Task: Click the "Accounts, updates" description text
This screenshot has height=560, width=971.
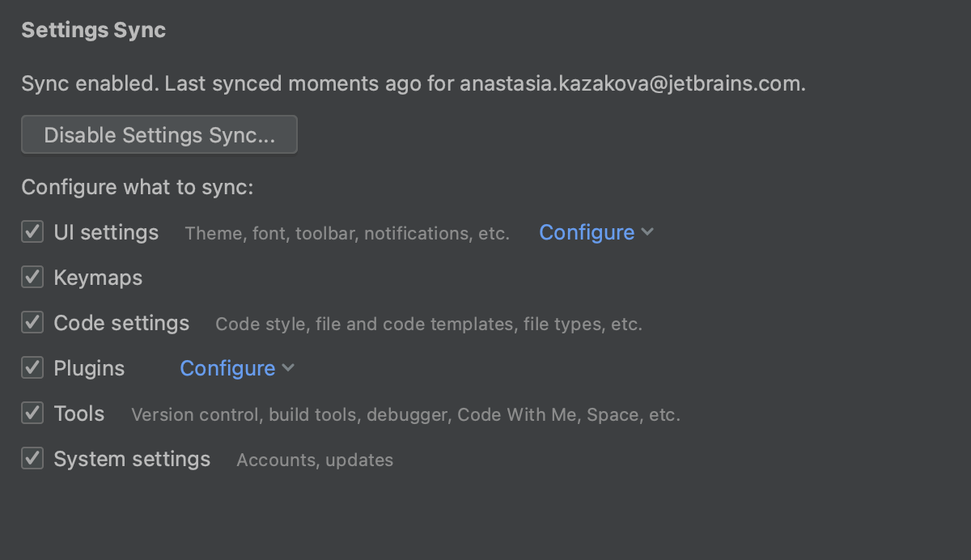Action: 315,460
